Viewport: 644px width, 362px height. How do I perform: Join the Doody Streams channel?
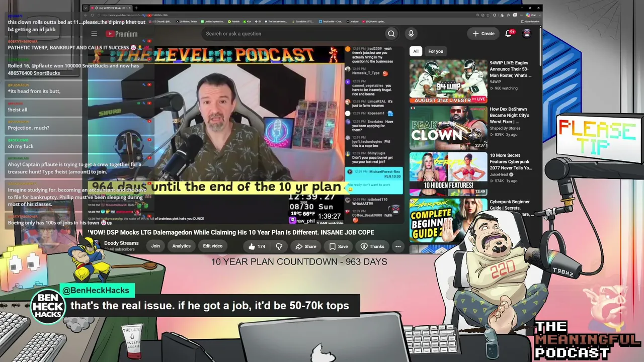point(155,246)
